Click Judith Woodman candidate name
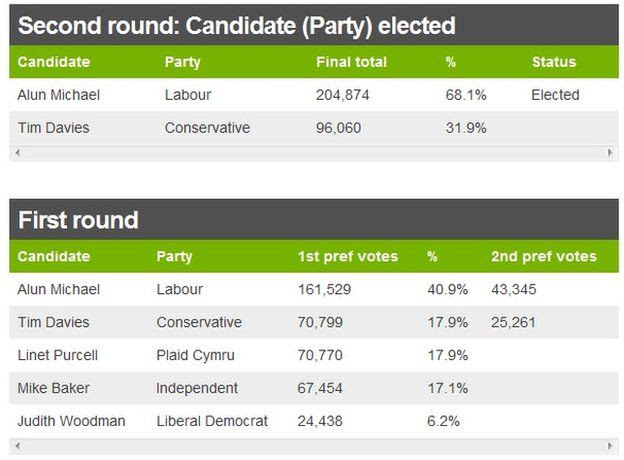Screen dimensions: 624x460 pyautogui.click(x=71, y=421)
